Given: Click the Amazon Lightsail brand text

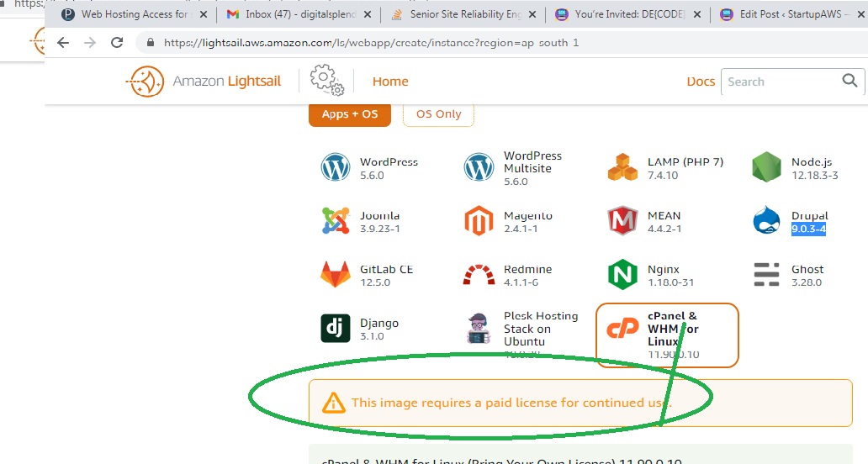Looking at the screenshot, I should 227,82.
